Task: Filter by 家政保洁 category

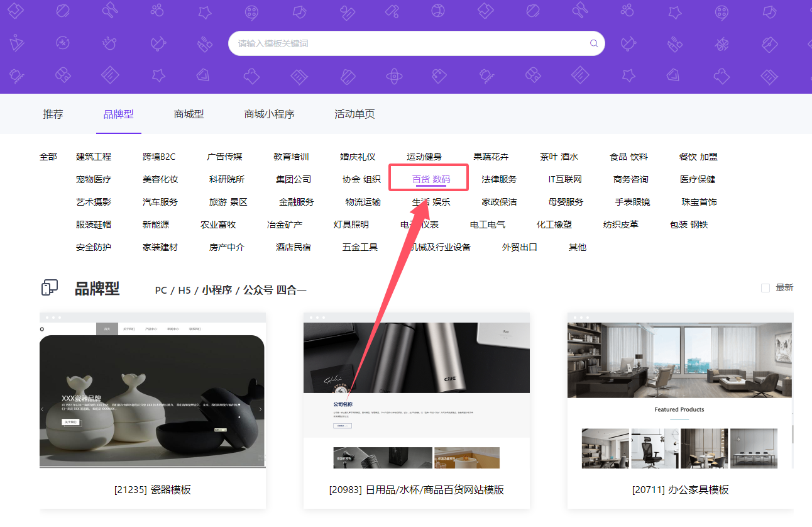Action: tap(499, 202)
